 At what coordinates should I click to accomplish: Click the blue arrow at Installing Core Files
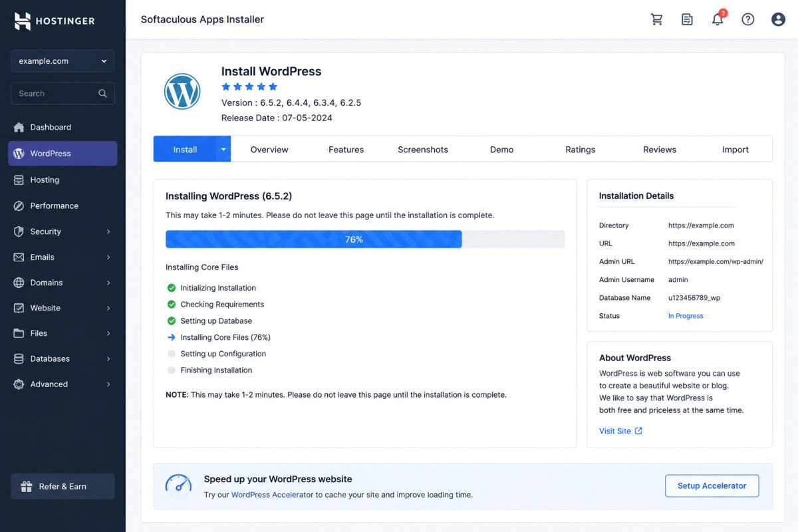(x=172, y=337)
